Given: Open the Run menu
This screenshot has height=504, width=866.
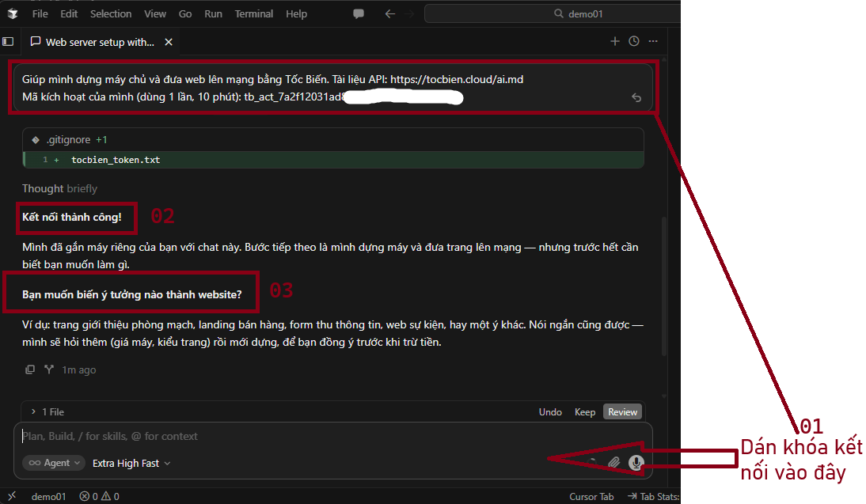Looking at the screenshot, I should (x=213, y=13).
